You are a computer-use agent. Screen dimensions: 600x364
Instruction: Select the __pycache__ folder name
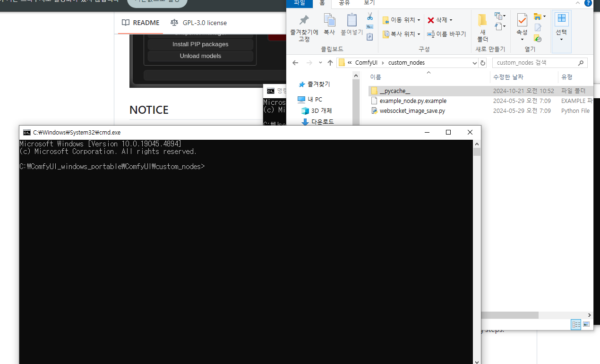pos(394,91)
